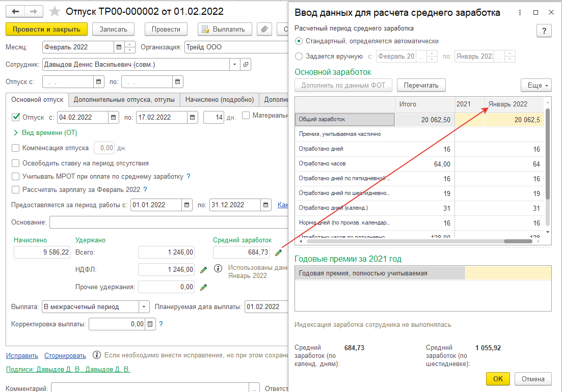This screenshot has width=562, height=392.
Task: Click Выплатить button
Action: 225,30
